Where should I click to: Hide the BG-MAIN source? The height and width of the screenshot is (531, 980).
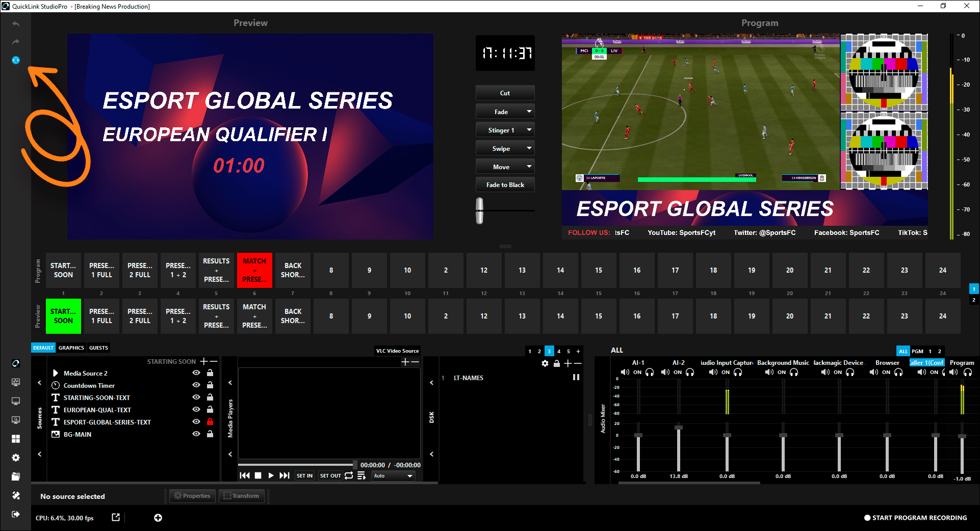[196, 434]
